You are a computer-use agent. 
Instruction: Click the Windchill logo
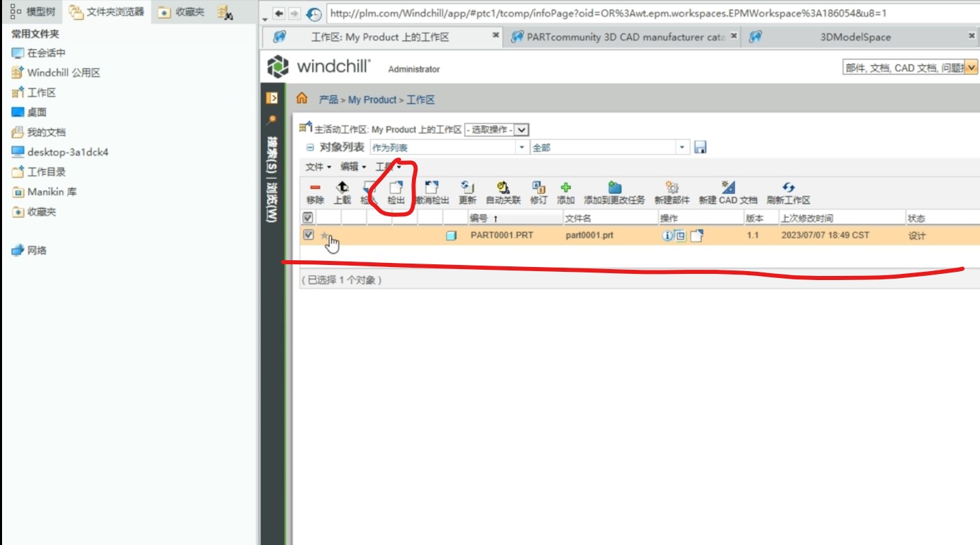[319, 67]
